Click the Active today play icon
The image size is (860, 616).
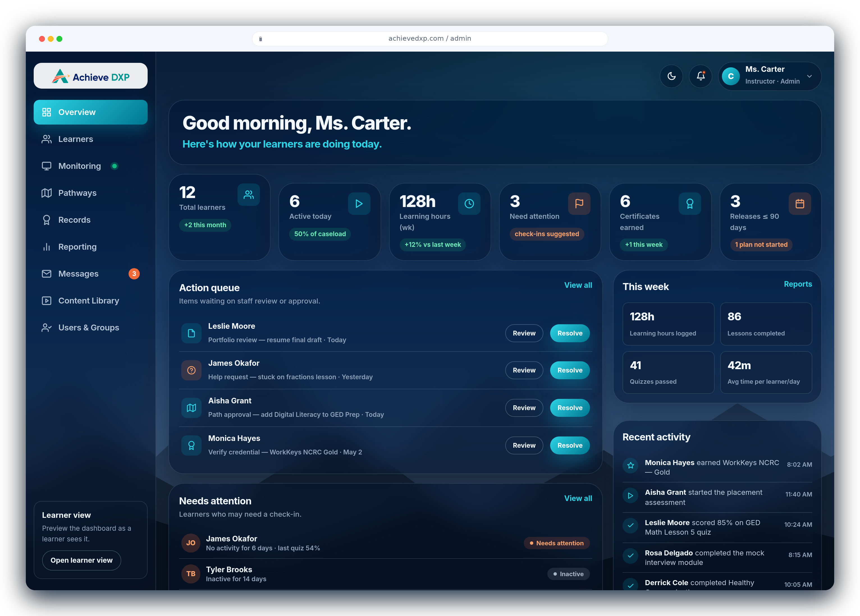(x=359, y=204)
